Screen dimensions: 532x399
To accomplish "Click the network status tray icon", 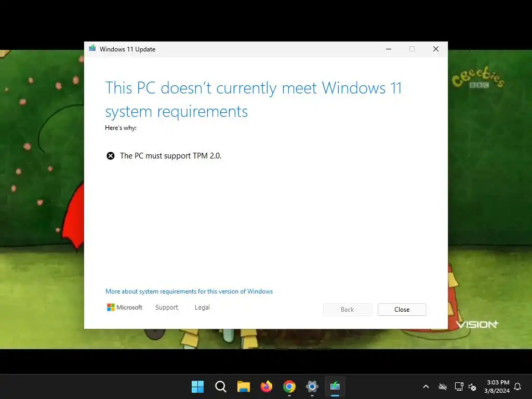I will (459, 387).
